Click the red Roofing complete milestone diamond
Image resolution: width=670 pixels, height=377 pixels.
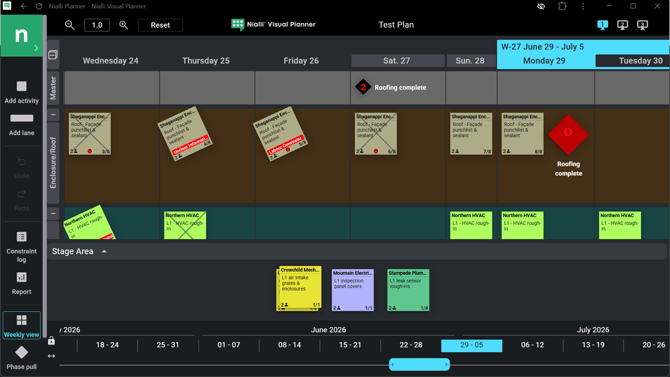[568, 134]
